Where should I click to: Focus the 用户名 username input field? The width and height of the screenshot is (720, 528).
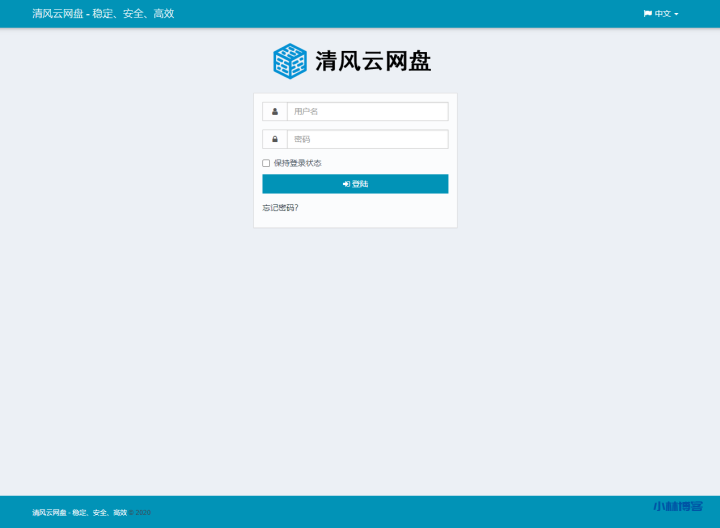[367, 112]
